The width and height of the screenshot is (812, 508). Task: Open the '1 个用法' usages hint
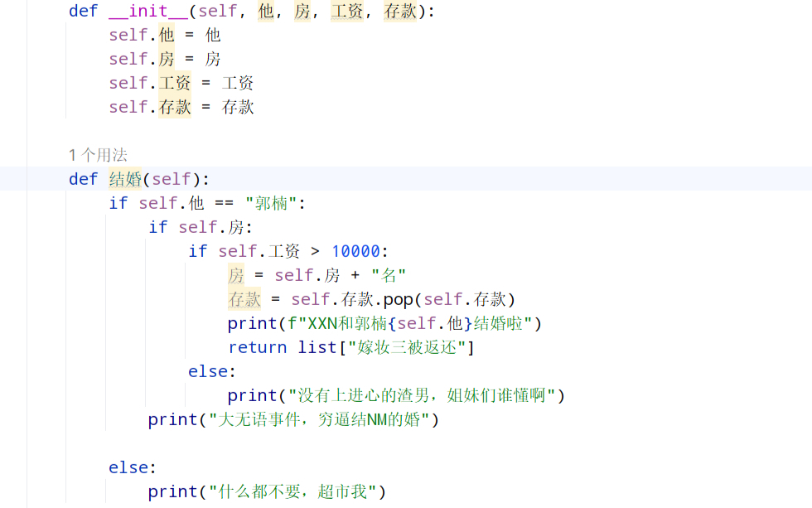click(x=98, y=155)
